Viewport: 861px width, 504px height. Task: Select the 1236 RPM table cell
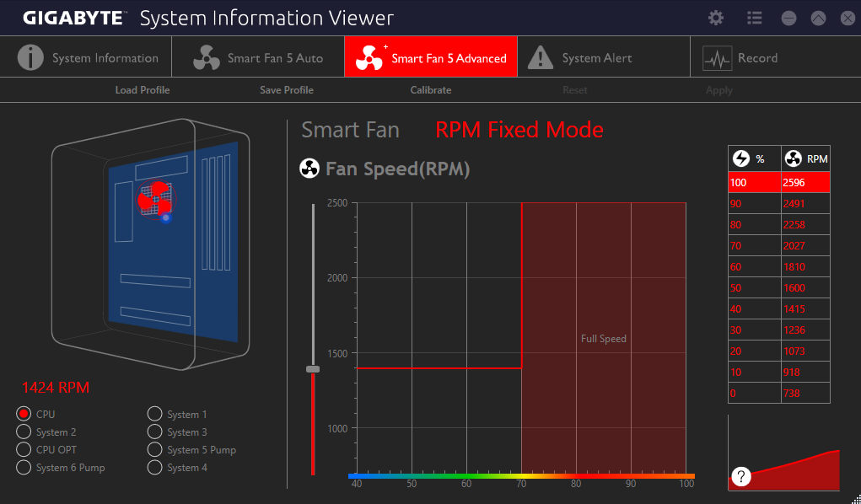805,330
